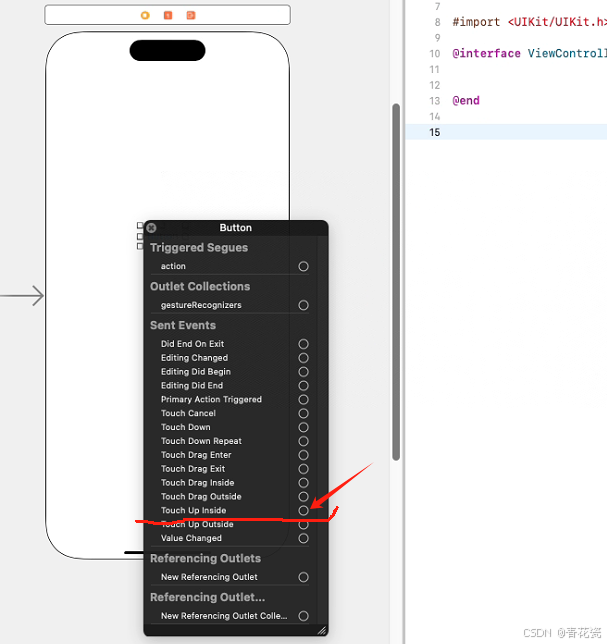This screenshot has width=607, height=644.
Task: Click the Touch Drag Inside connection circle
Action: click(x=304, y=483)
